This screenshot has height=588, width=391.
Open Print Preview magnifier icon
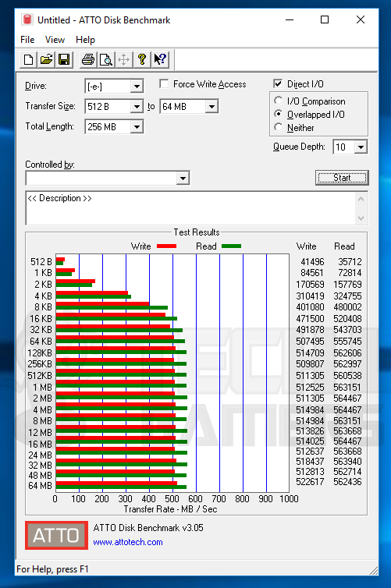[x=106, y=59]
